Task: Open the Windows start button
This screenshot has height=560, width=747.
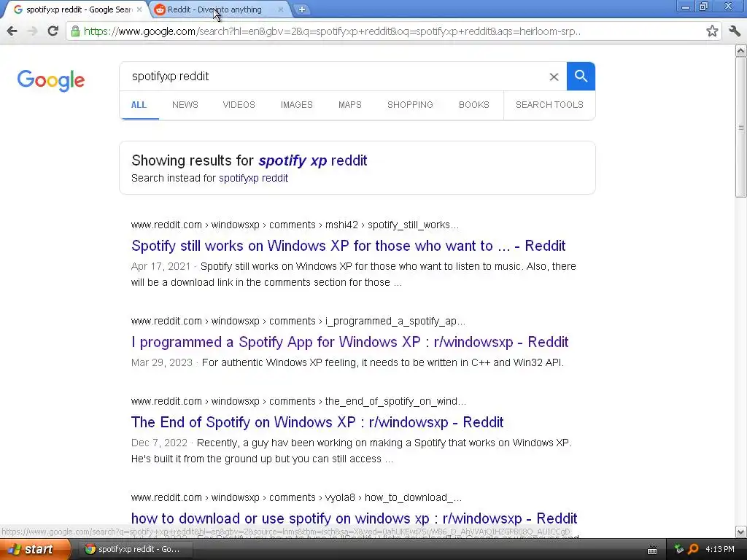Action: tap(35, 549)
